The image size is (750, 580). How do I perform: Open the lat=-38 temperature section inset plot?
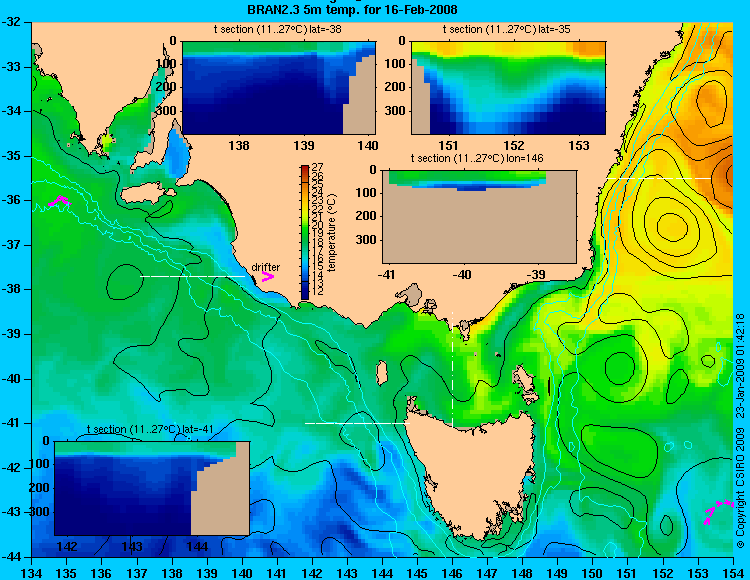[279, 88]
